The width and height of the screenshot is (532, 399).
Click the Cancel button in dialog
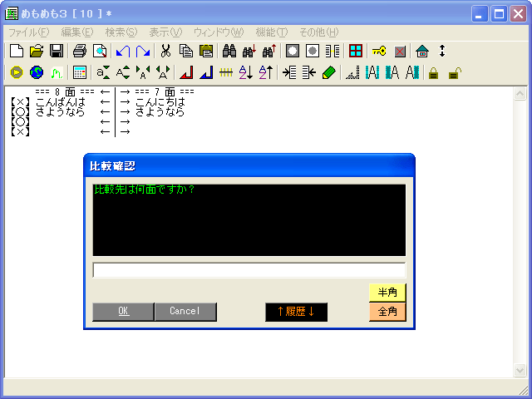point(185,312)
